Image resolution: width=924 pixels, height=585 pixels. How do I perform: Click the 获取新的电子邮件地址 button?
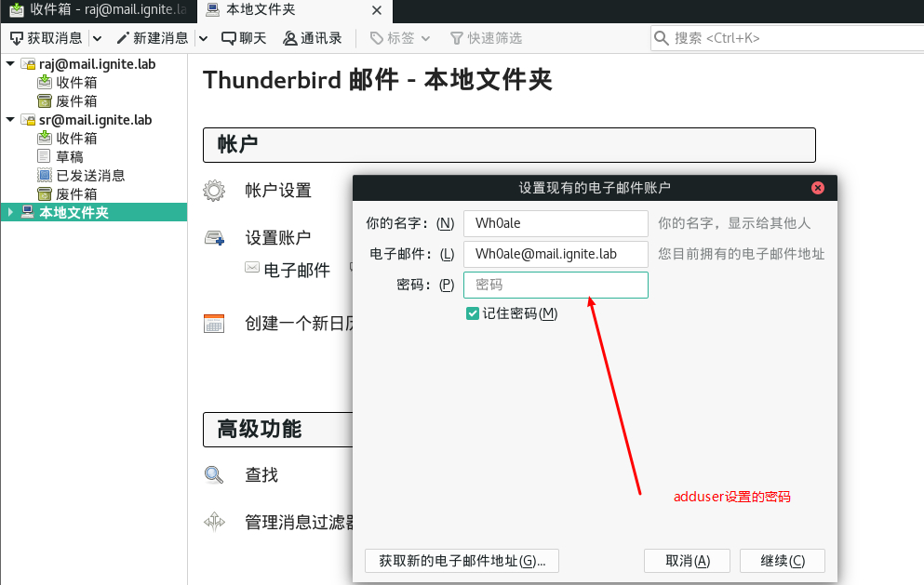(x=462, y=561)
